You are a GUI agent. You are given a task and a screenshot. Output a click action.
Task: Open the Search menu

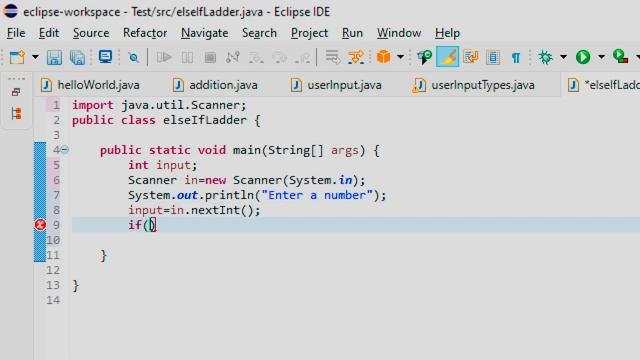pyautogui.click(x=259, y=33)
